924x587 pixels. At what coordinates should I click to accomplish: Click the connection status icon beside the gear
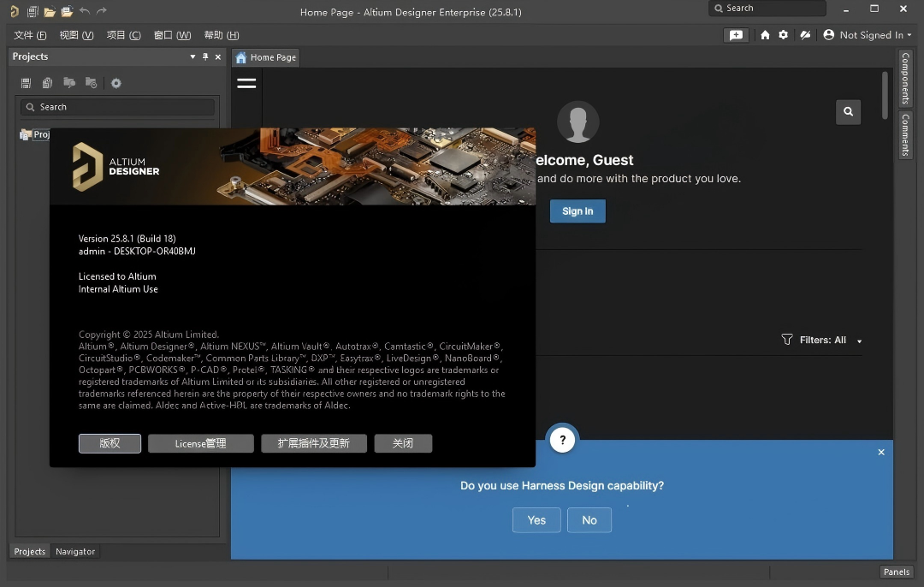[805, 35]
